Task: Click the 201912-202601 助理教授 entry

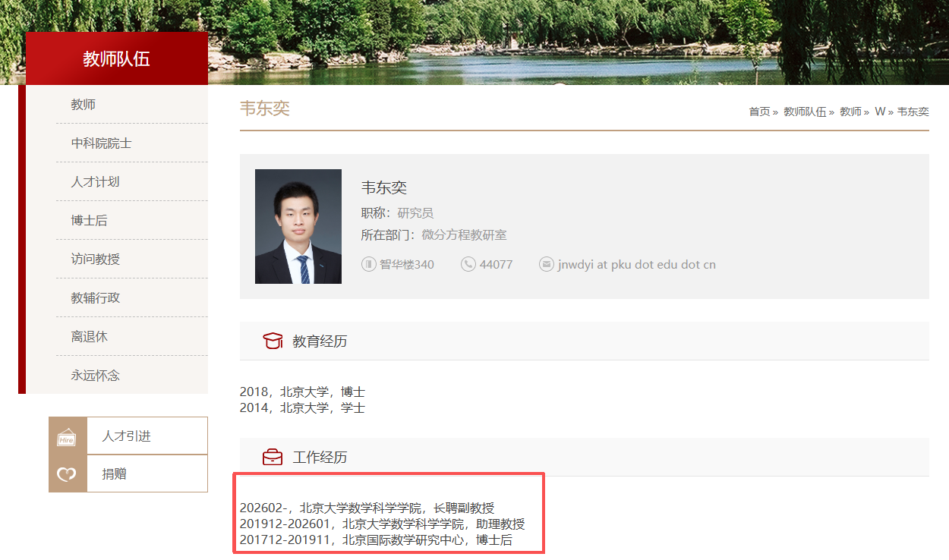Action: tap(383, 524)
